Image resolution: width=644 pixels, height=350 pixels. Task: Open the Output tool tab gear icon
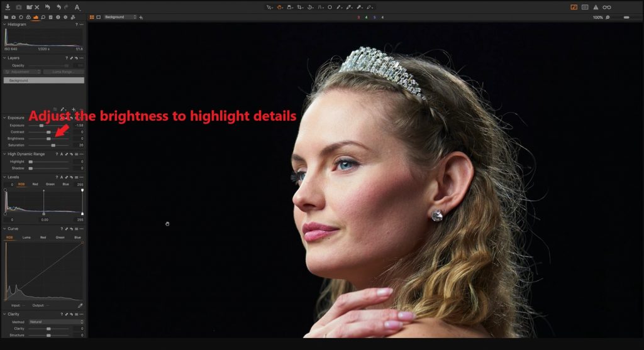[65, 17]
